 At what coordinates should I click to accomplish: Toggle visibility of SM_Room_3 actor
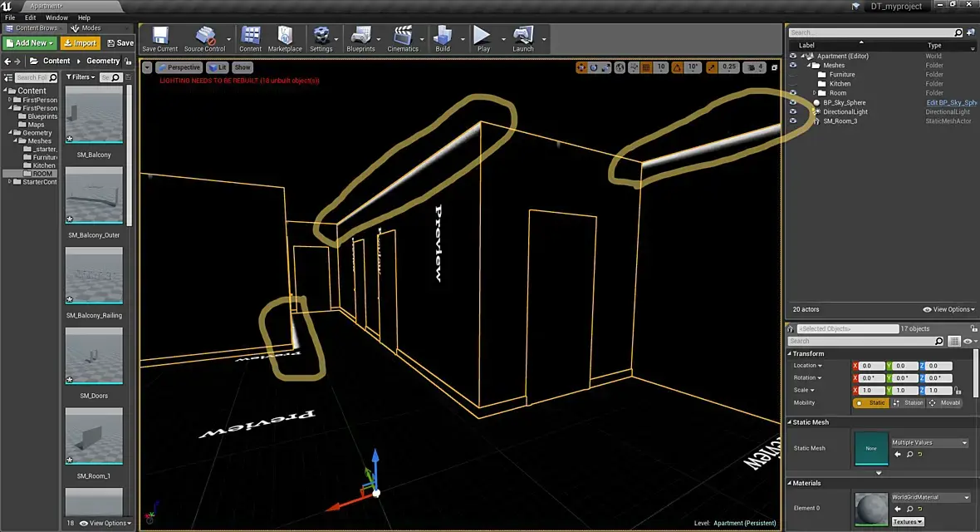(x=793, y=121)
